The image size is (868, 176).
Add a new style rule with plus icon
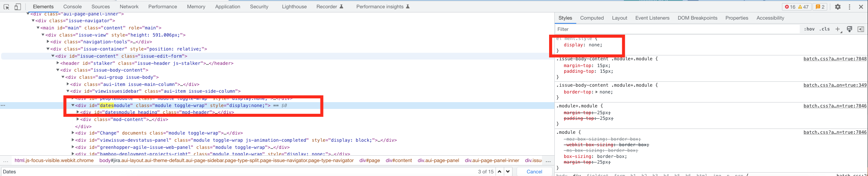coord(837,29)
